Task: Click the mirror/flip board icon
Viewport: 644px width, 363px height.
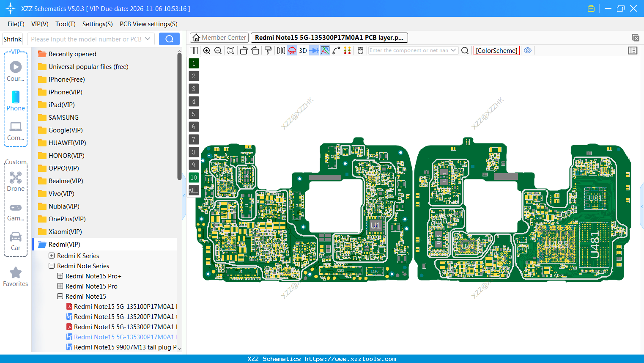Action: point(280,50)
